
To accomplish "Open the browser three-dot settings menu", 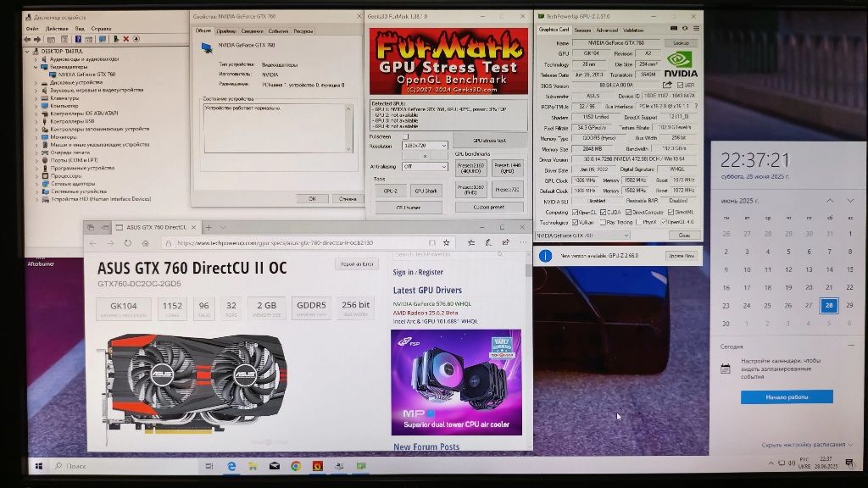I will (522, 242).
